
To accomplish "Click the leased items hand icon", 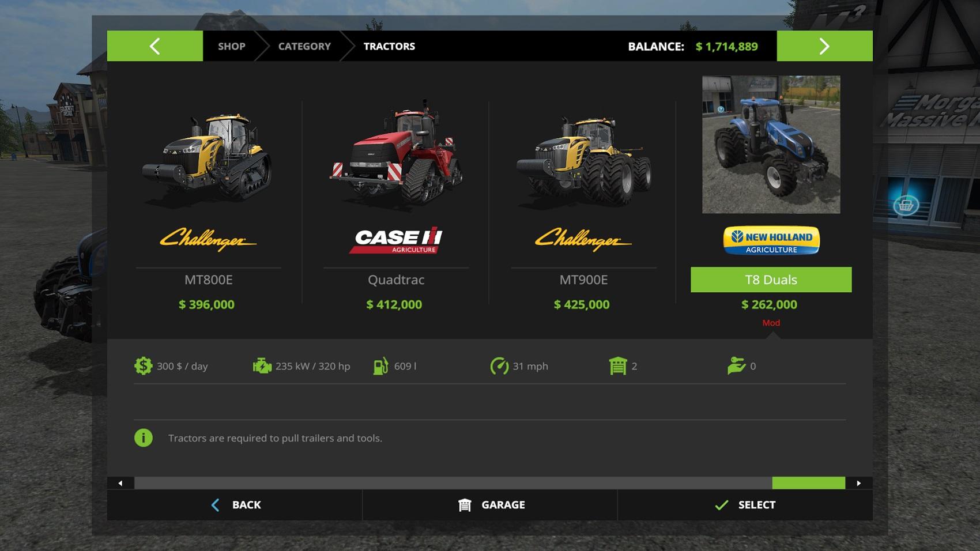I will point(736,366).
